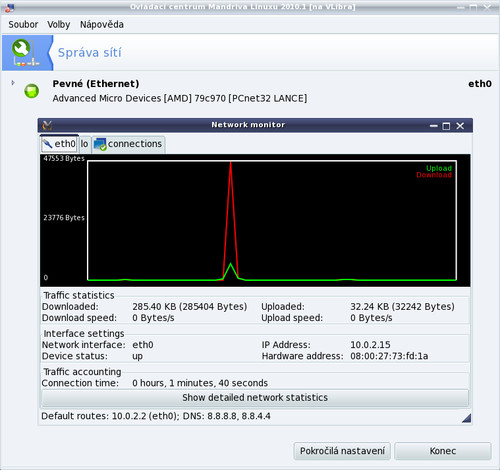This screenshot has width=500, height=470.
Task: Click the connections tab's monitor icon
Action: click(100, 144)
